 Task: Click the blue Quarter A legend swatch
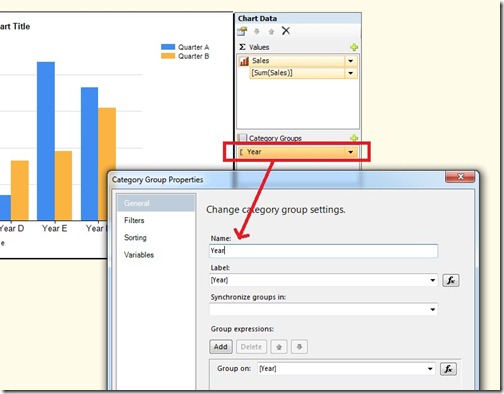[168, 47]
